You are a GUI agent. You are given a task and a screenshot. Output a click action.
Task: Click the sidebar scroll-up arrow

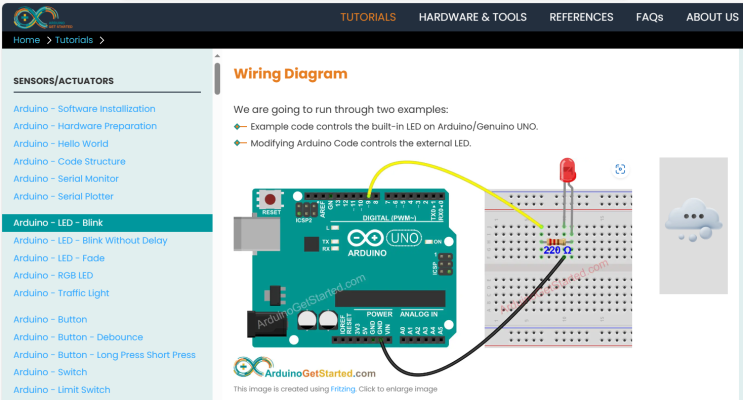pyautogui.click(x=217, y=56)
